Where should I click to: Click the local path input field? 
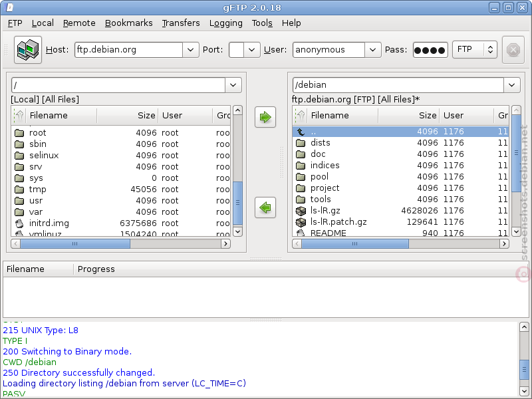tap(118, 85)
